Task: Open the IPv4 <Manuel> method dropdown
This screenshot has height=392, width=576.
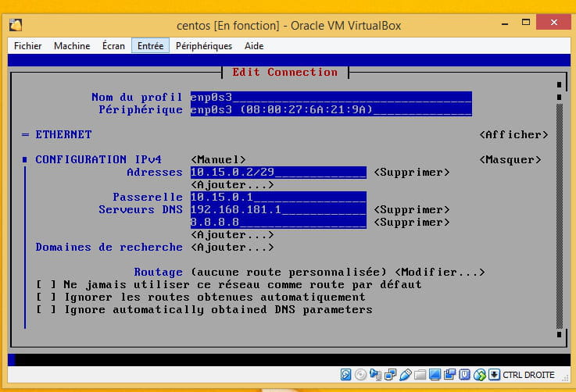Action: (218, 159)
